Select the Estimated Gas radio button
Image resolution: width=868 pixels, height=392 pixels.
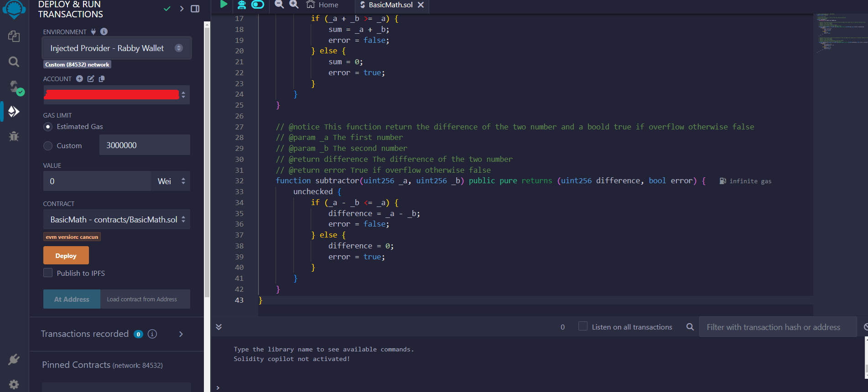pos(48,127)
